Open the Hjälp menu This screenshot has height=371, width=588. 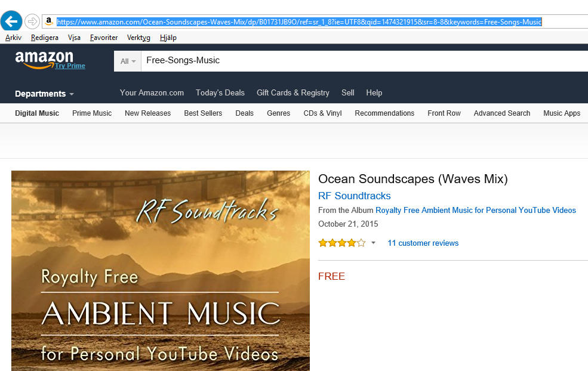pos(168,38)
